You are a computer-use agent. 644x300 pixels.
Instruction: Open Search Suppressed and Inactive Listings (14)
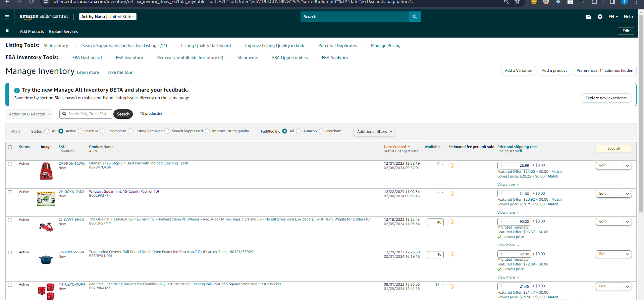[x=124, y=46]
